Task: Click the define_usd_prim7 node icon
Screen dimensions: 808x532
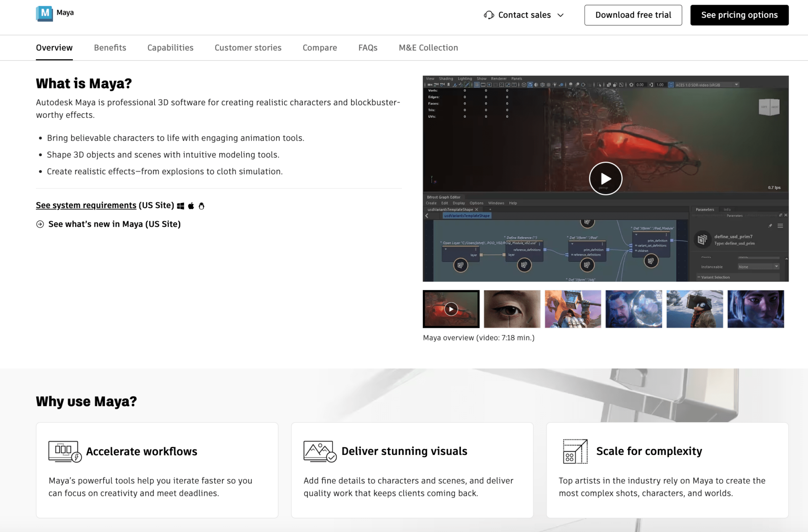Action: [703, 239]
